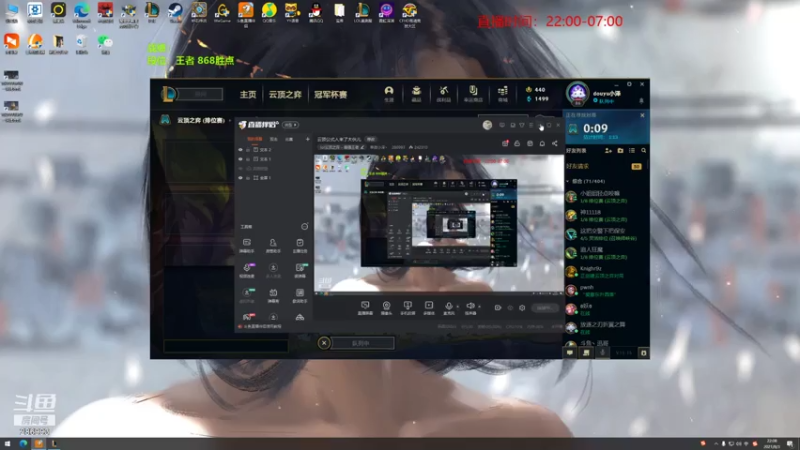The image size is (800, 450).
Task: Open the dropdown beside 直播伴侣 logo
Action: click(291, 124)
